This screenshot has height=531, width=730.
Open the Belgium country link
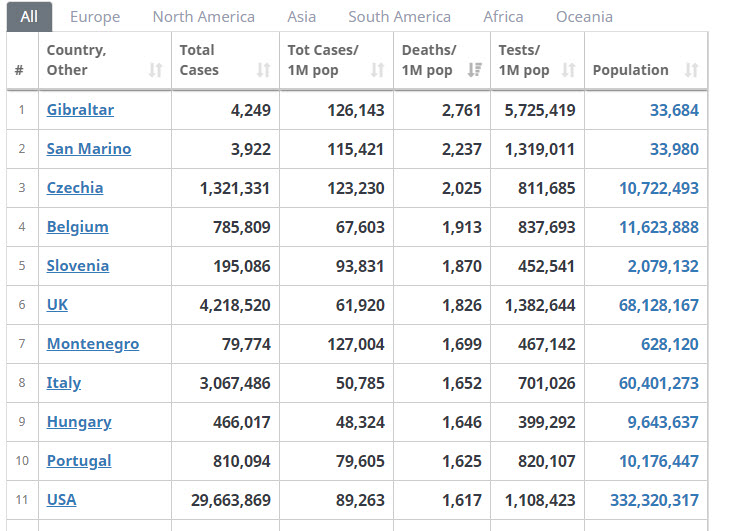coord(77,227)
